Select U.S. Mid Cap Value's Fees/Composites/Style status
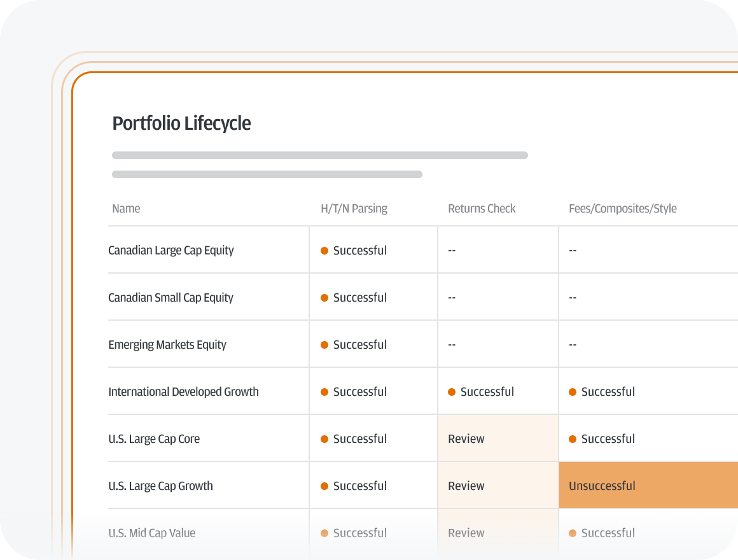Viewport: 738px width, 560px height. (x=601, y=533)
